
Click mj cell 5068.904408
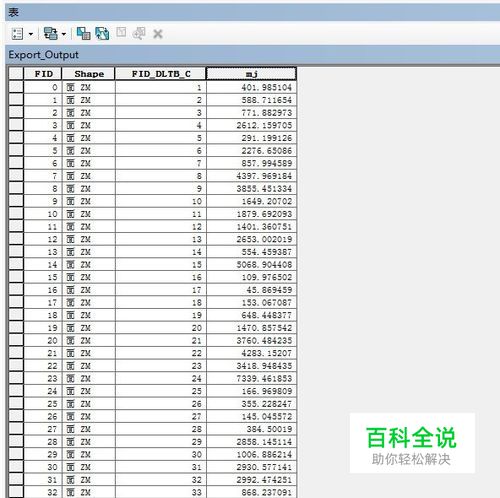click(x=251, y=265)
